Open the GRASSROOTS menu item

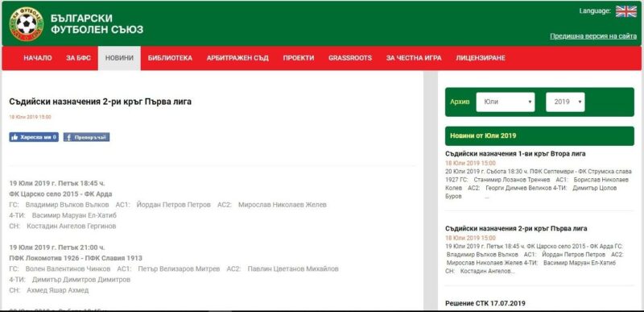[350, 58]
